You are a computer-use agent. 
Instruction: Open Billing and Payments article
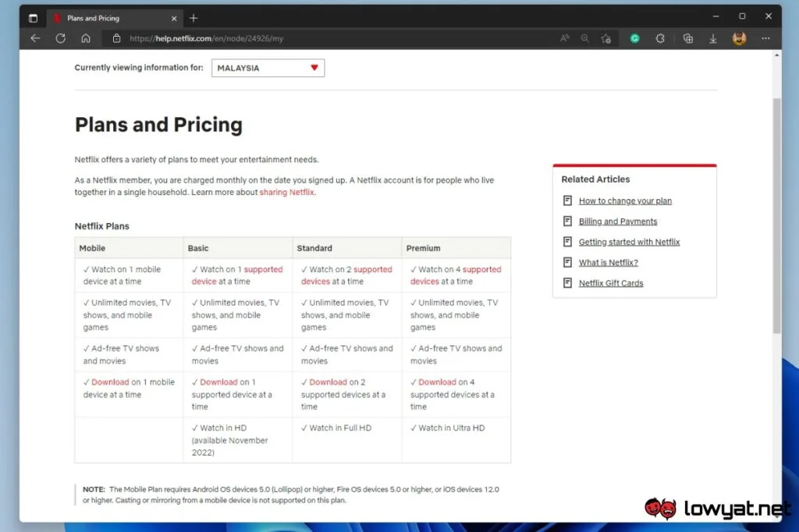(x=618, y=222)
